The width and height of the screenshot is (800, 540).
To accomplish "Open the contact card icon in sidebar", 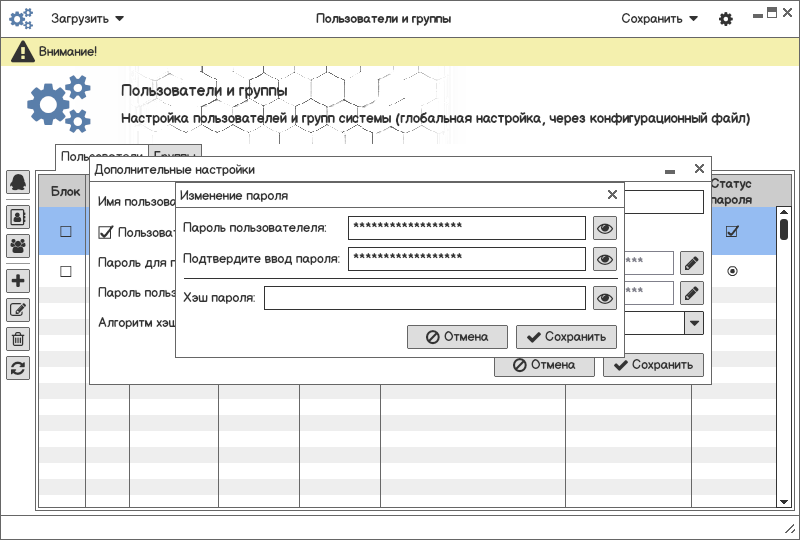I will 18,217.
